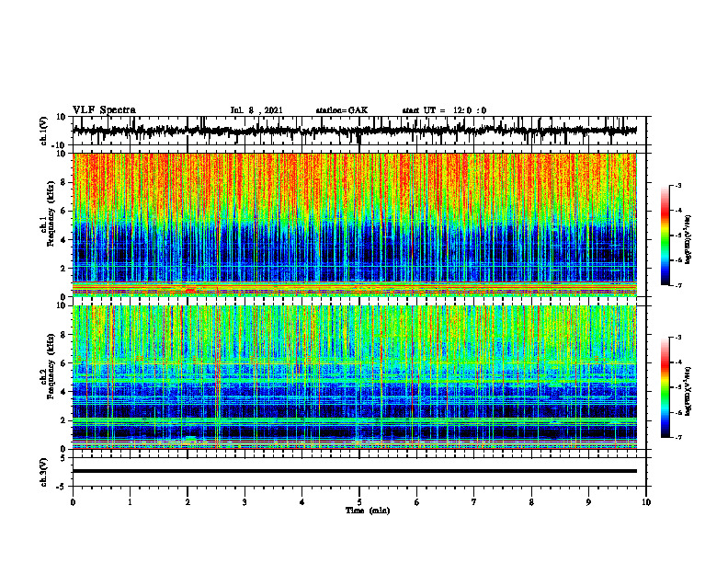Click the ch.2 spectrogram colorbar
728x563 pixels.
click(x=665, y=387)
